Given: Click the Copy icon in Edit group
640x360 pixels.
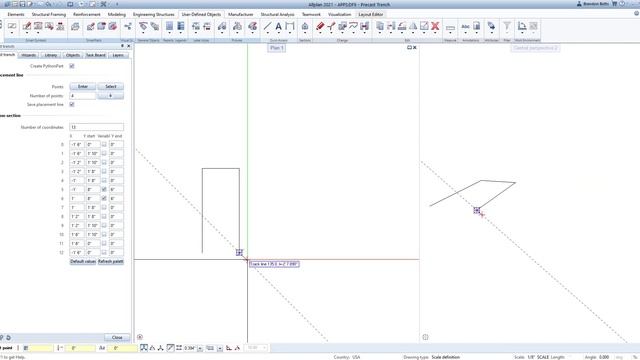Looking at the screenshot, I should tap(380, 26).
